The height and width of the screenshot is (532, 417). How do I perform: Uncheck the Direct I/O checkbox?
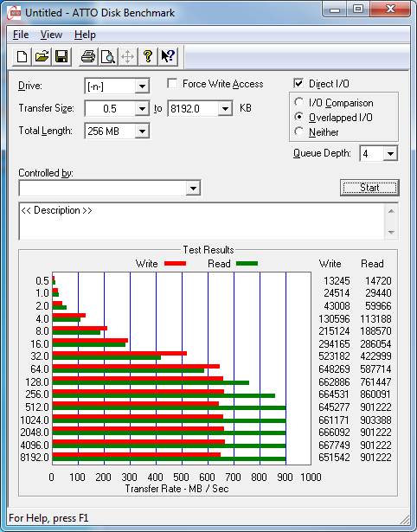[x=298, y=83]
